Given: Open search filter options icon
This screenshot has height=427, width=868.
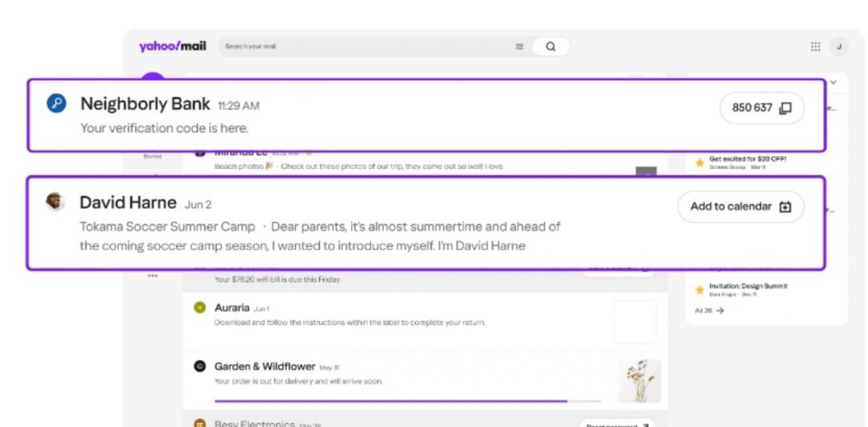Looking at the screenshot, I should point(519,47).
